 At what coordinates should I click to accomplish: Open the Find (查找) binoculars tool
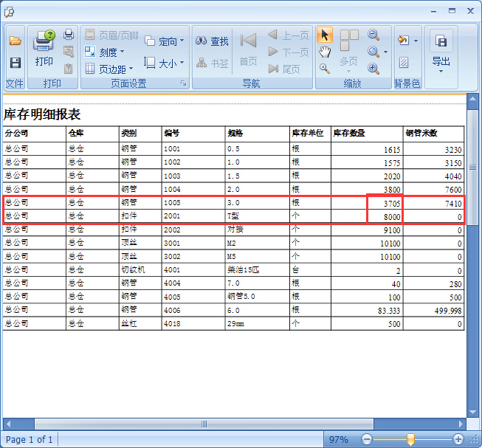click(212, 41)
